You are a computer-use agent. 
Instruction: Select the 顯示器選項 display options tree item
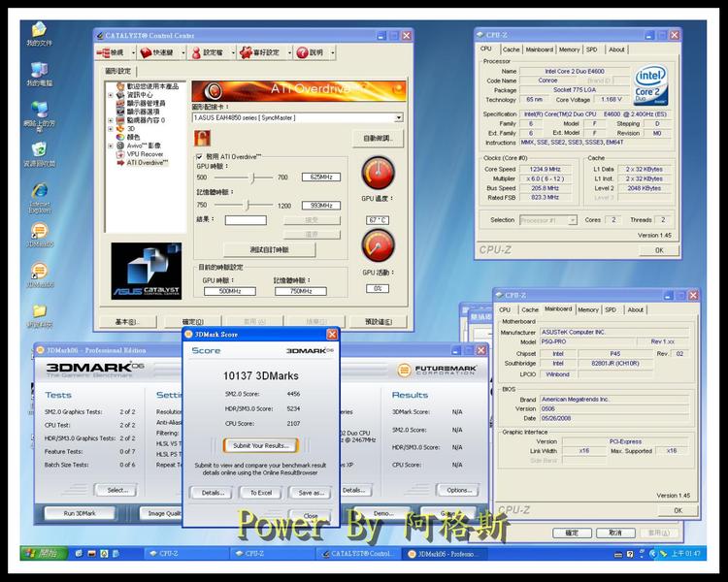coord(143,112)
